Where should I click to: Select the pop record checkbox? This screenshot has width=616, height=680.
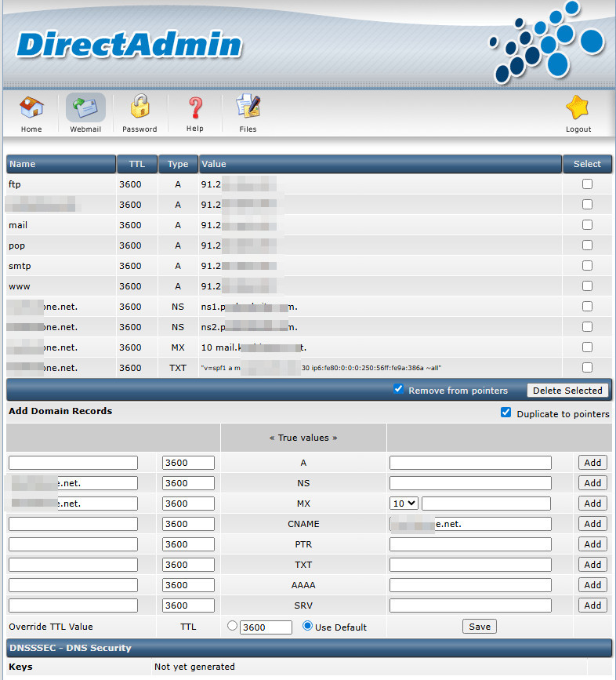[x=587, y=245]
